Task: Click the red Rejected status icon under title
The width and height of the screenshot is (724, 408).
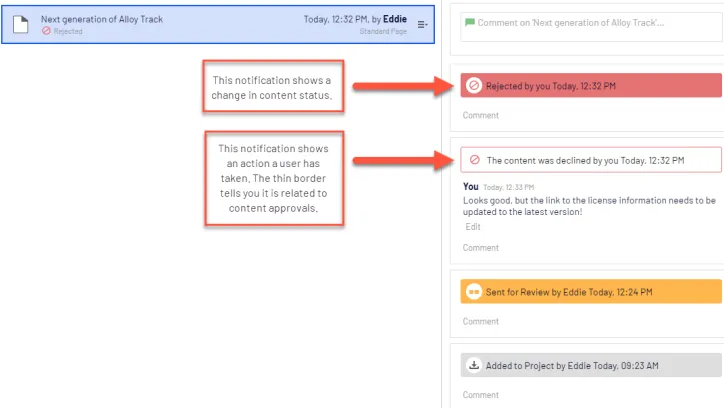Action: pyautogui.click(x=46, y=31)
